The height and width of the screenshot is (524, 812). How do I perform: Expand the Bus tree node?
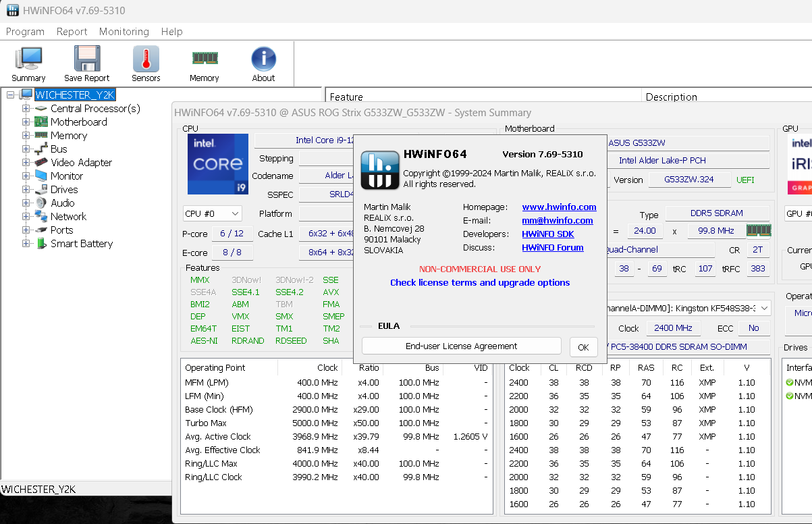click(26, 149)
